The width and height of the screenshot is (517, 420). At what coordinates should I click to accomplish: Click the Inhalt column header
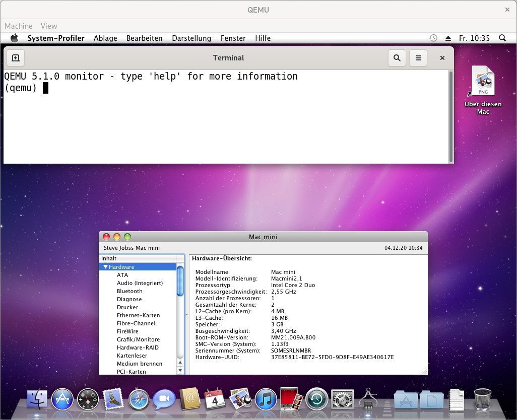pos(138,258)
